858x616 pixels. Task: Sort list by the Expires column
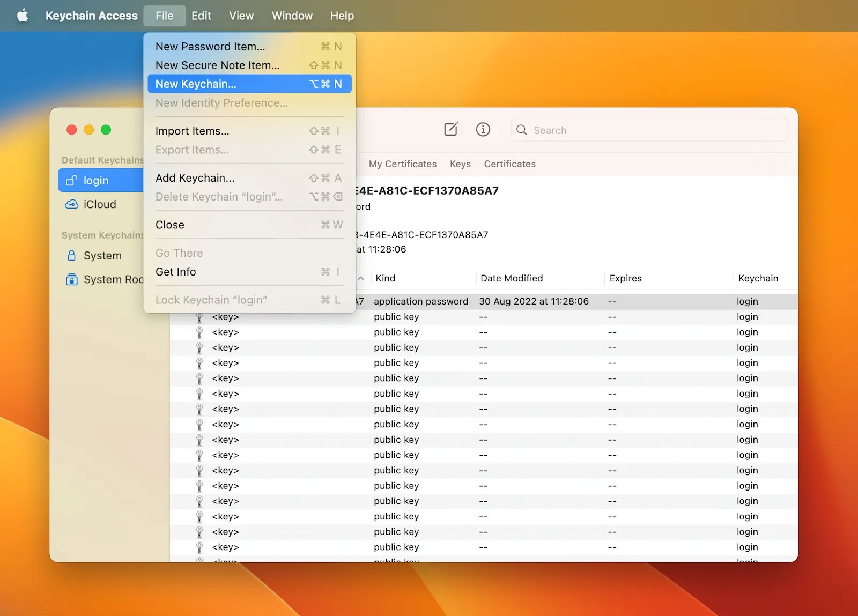(x=625, y=278)
